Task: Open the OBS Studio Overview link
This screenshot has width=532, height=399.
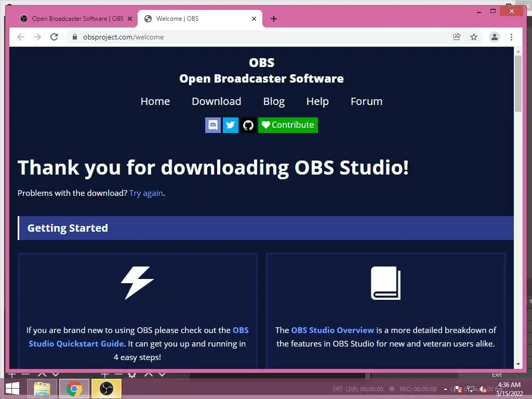Action: click(332, 330)
